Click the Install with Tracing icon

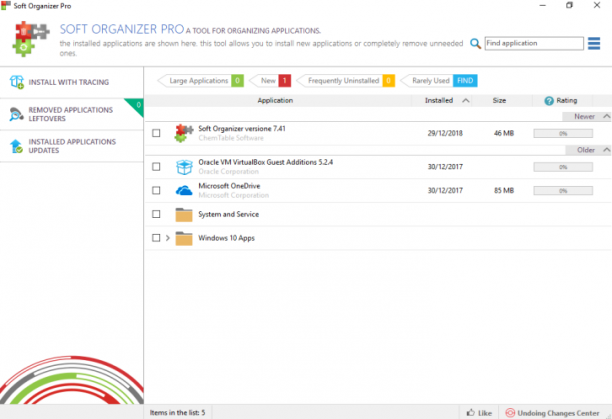point(17,82)
